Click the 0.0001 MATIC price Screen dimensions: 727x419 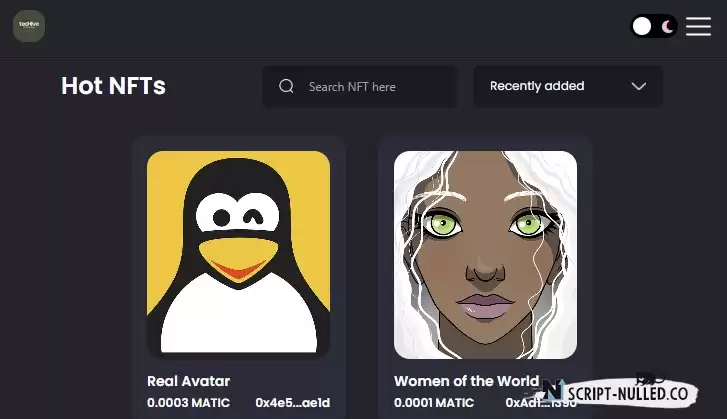(x=434, y=403)
